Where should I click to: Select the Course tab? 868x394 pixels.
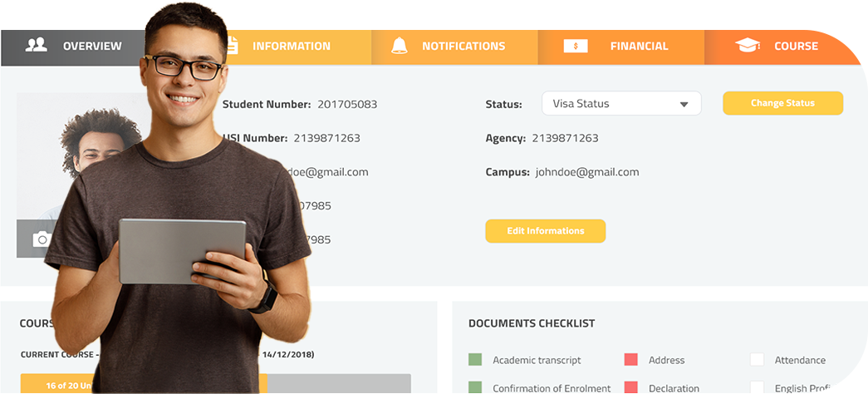(x=783, y=47)
